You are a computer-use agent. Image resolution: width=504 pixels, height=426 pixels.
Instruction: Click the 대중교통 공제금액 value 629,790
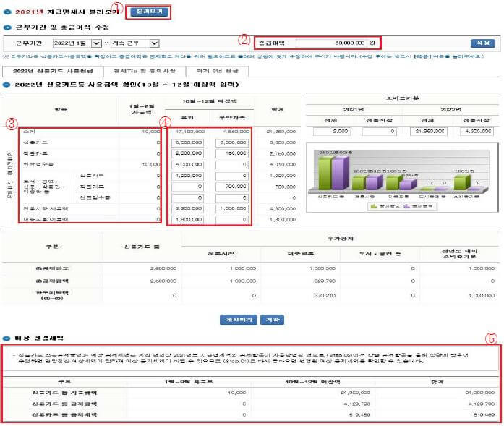(325, 281)
